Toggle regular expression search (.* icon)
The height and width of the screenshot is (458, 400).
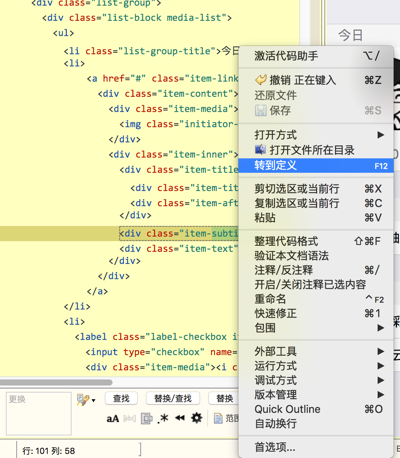(163, 419)
